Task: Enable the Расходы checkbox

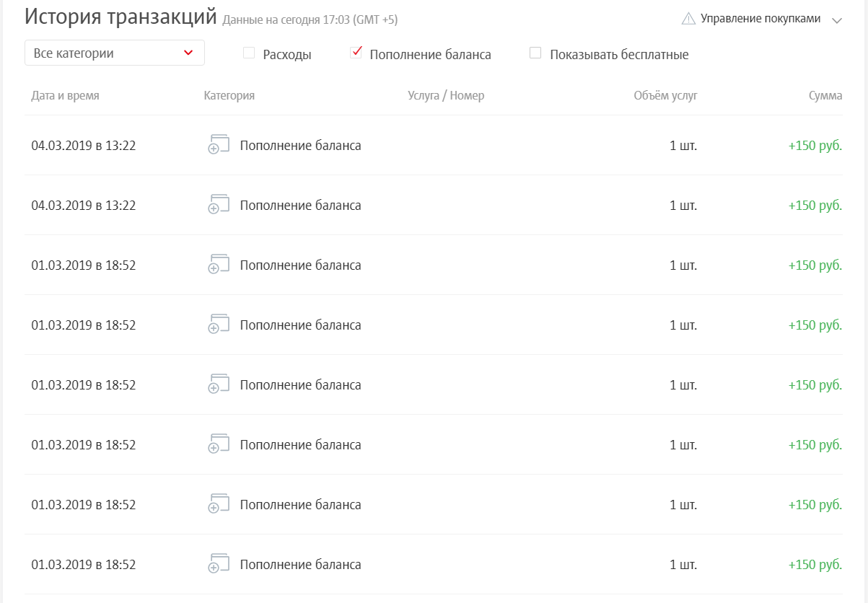Action: [x=249, y=53]
